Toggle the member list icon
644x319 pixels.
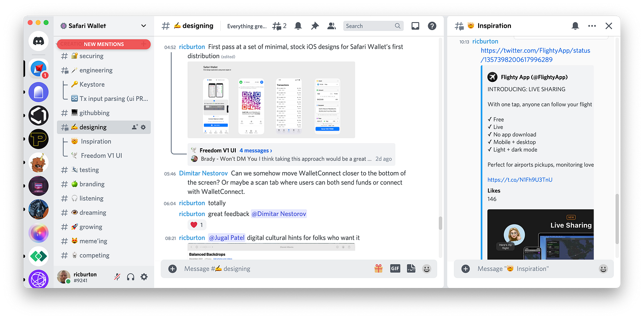point(331,26)
